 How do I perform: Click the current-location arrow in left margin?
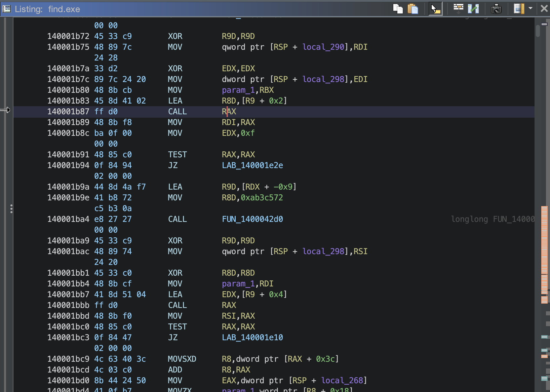coord(5,110)
